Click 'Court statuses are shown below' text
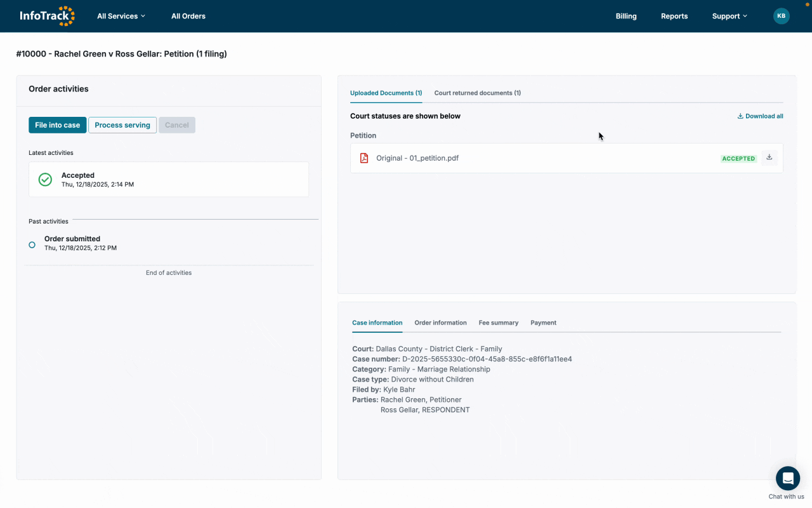 (405, 116)
